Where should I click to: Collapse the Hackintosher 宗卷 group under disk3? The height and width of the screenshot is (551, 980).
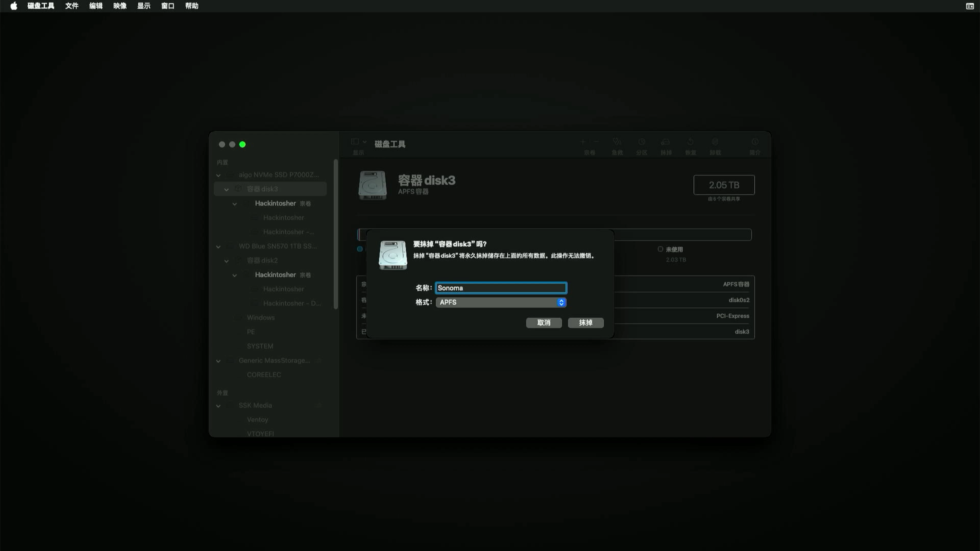(235, 204)
